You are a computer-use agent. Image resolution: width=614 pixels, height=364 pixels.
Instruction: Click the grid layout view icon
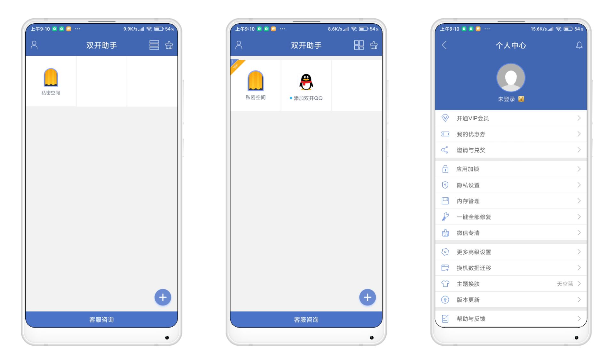(358, 45)
